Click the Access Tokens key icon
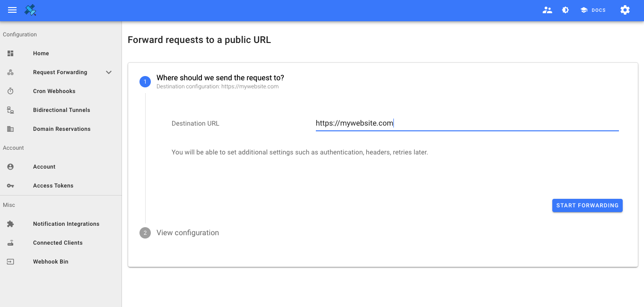 click(10, 185)
